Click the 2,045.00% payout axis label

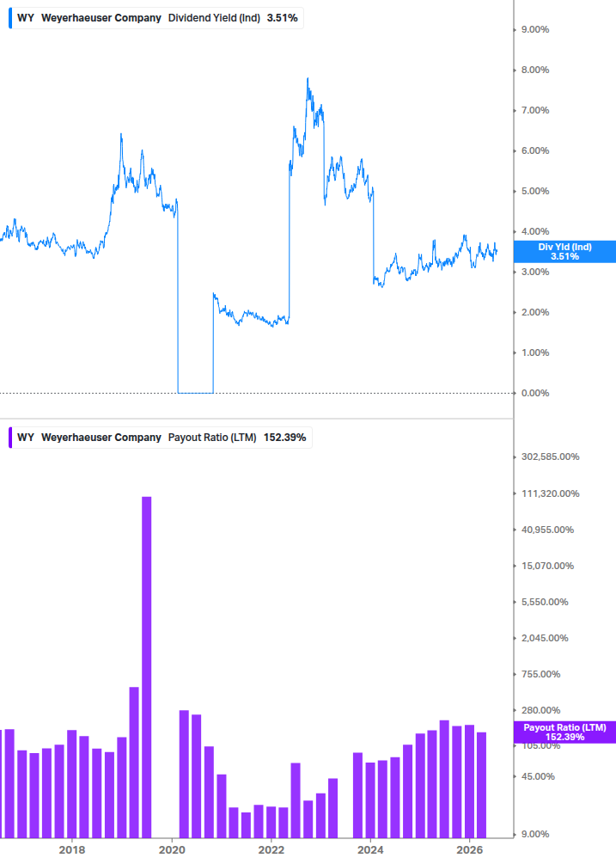point(545,638)
